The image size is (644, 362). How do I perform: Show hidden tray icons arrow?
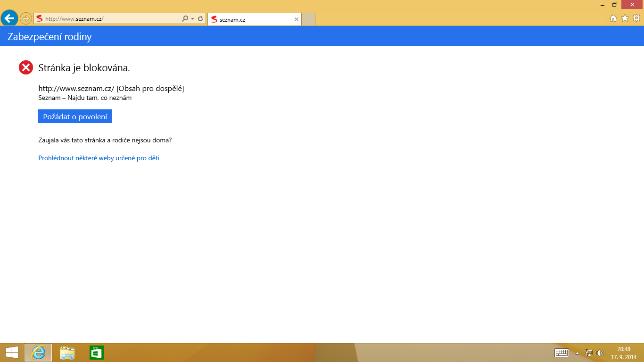(577, 353)
